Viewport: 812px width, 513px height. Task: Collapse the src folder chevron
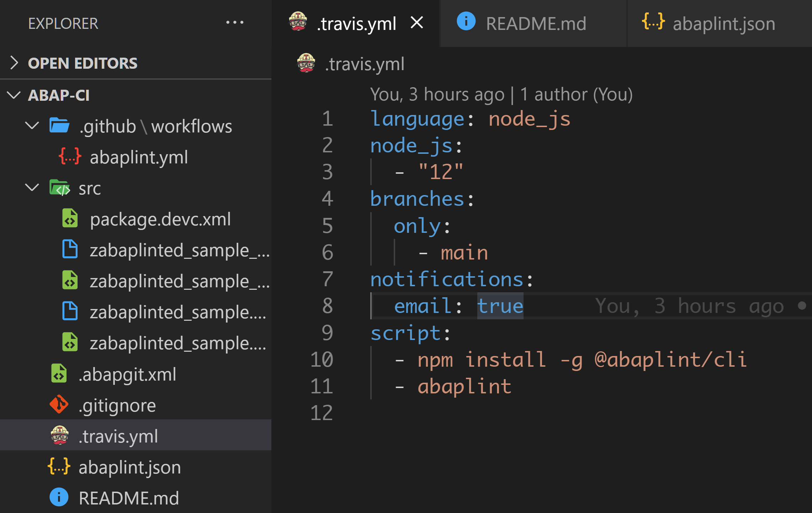click(x=32, y=188)
